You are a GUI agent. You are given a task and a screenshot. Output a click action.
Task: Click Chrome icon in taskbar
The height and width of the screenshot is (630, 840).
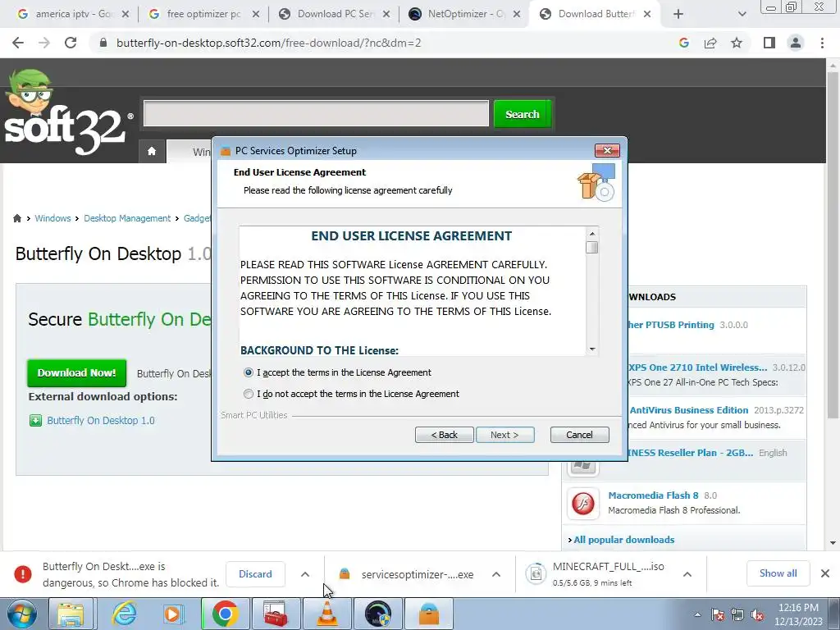(x=225, y=614)
